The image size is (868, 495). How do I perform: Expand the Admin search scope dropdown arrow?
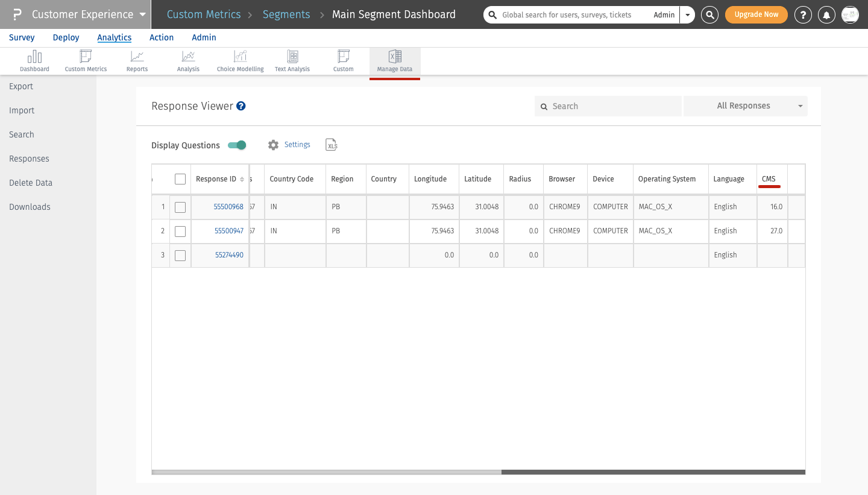click(688, 14)
